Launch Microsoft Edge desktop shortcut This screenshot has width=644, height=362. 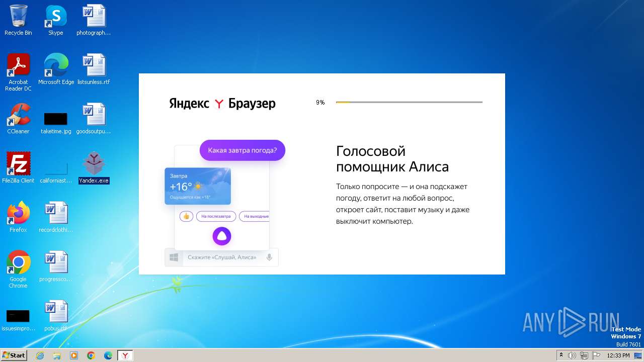[56, 69]
